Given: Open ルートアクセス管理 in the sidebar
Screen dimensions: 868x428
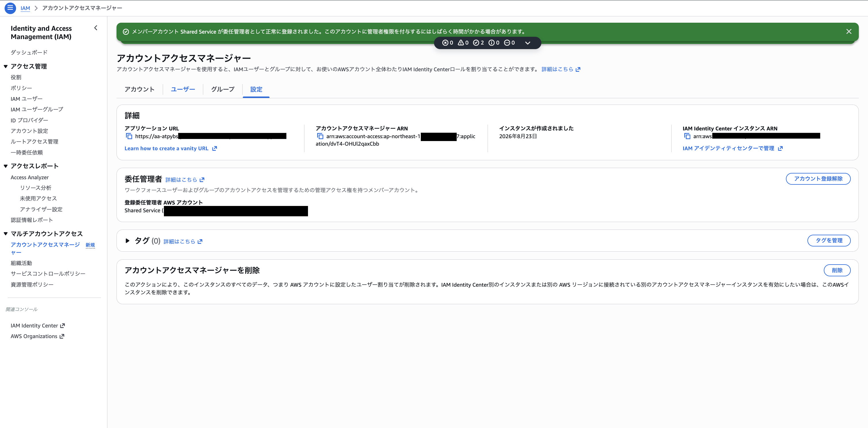Looking at the screenshot, I should [34, 142].
